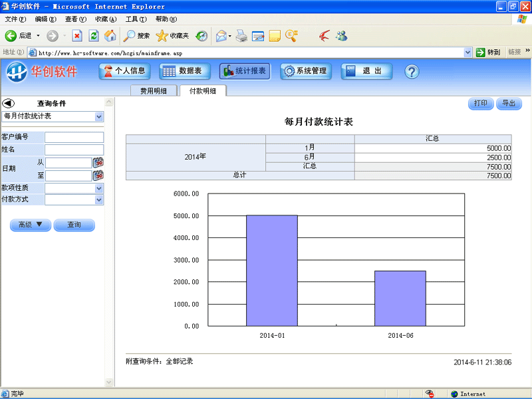532x399 pixels.
Task: Click the Print printer icon in toolbar
Action: (x=241, y=36)
